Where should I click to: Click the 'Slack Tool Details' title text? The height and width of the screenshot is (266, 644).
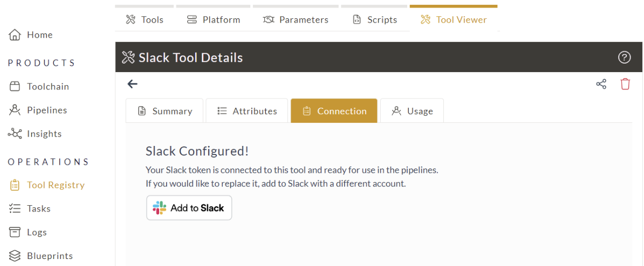tap(190, 58)
